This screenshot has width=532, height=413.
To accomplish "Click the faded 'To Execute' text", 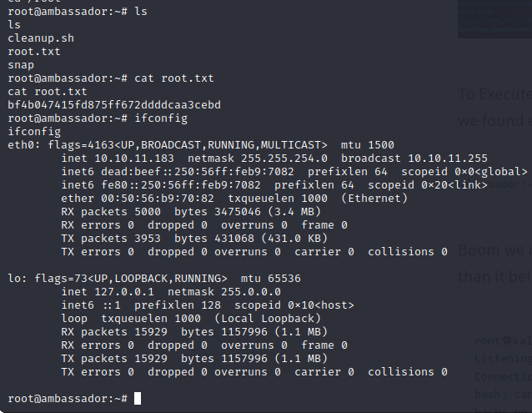I will (x=495, y=94).
